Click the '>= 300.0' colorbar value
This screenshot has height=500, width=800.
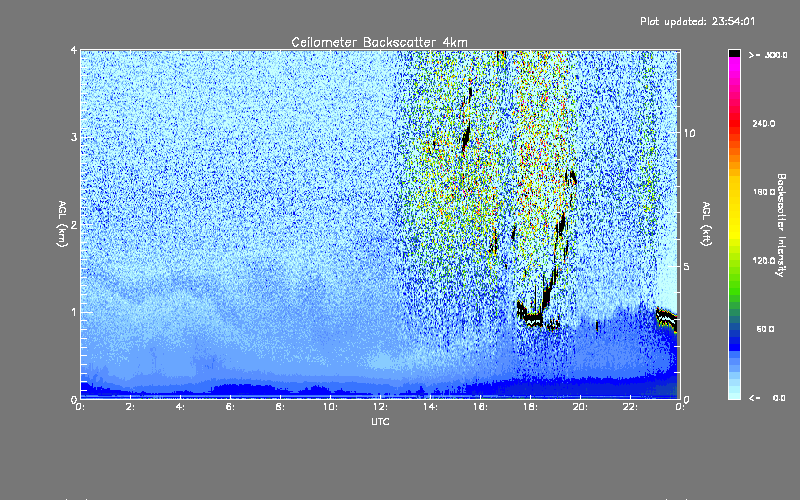click(768, 55)
